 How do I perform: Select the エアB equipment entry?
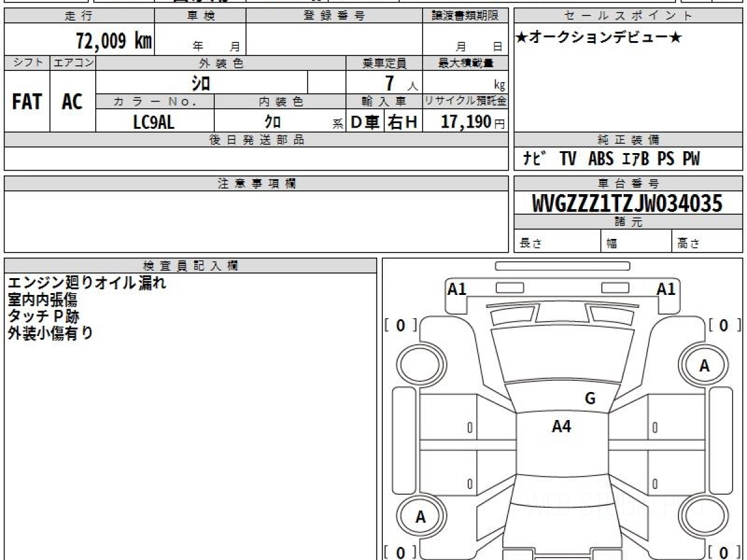(x=636, y=159)
